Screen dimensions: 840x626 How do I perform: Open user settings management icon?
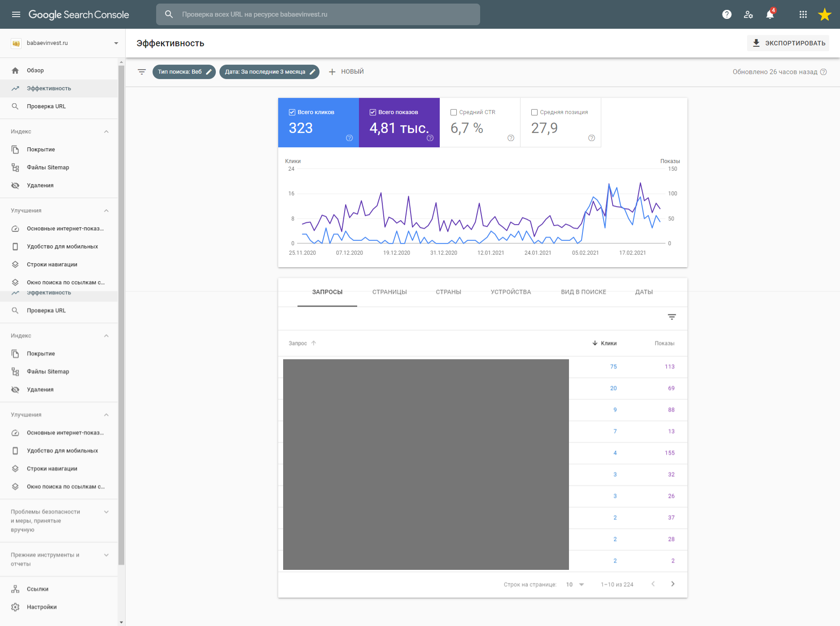tap(748, 14)
